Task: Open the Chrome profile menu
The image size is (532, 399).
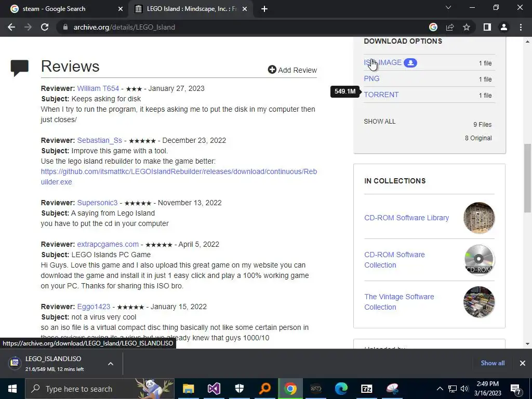Action: point(504,27)
